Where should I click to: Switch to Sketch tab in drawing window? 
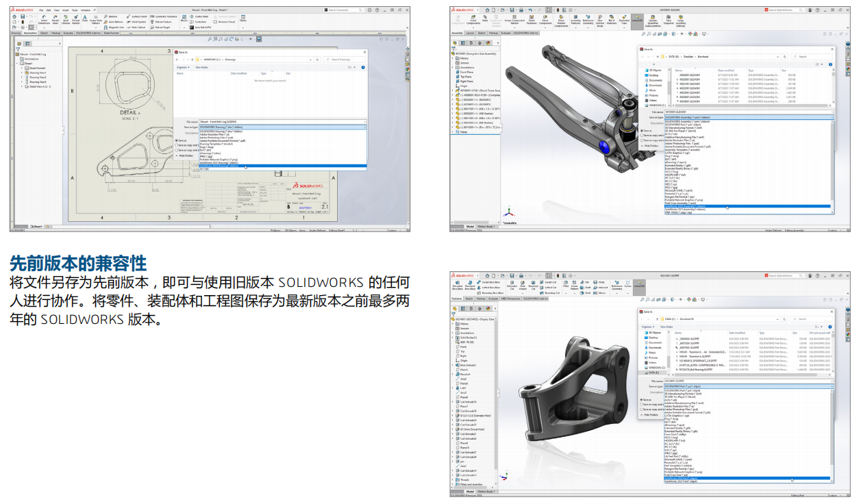pyautogui.click(x=44, y=33)
